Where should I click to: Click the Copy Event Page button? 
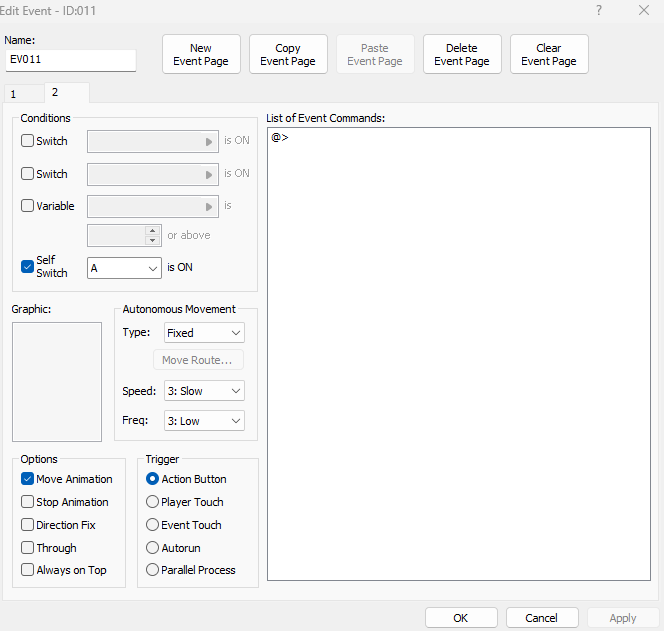(x=288, y=54)
